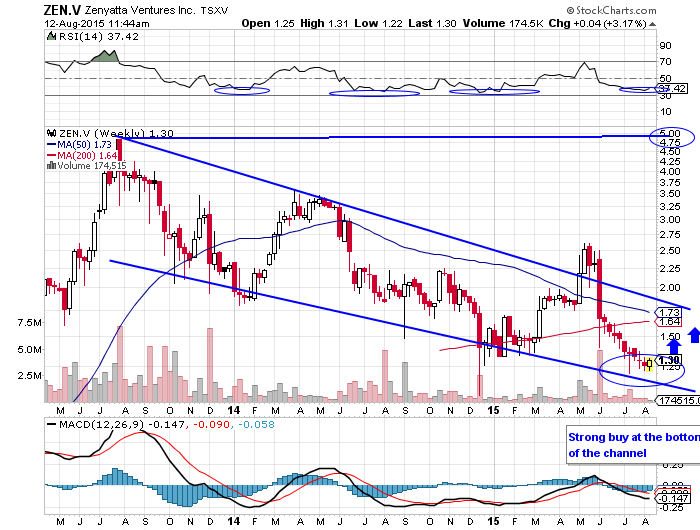Select the ZEN.V ticker symbol in the header
700x530 pixels.
(x=62, y=10)
